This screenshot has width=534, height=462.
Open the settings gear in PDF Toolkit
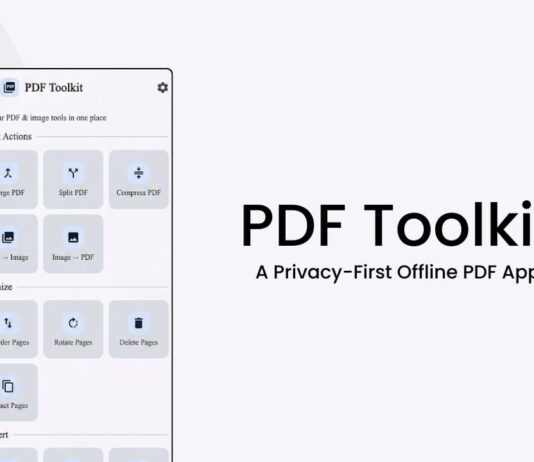coord(162,87)
